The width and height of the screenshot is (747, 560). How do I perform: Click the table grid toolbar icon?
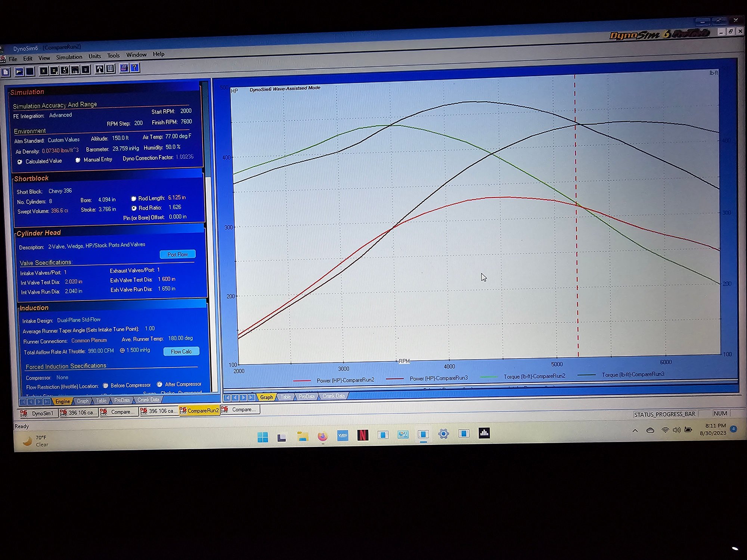[x=110, y=69]
